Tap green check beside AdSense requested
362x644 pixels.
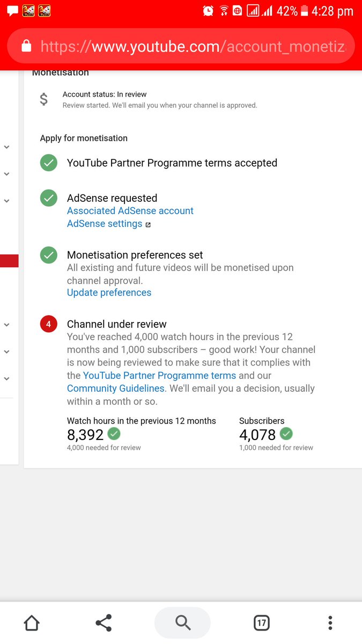49,198
